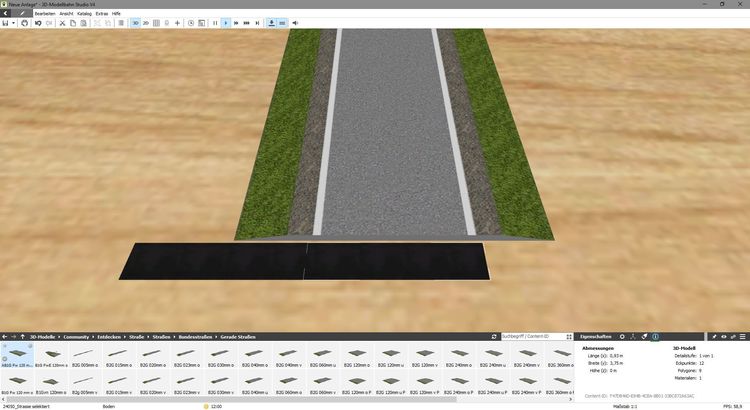Click the Undo arrow icon
The height and width of the screenshot is (410, 750).
pyautogui.click(x=38, y=23)
